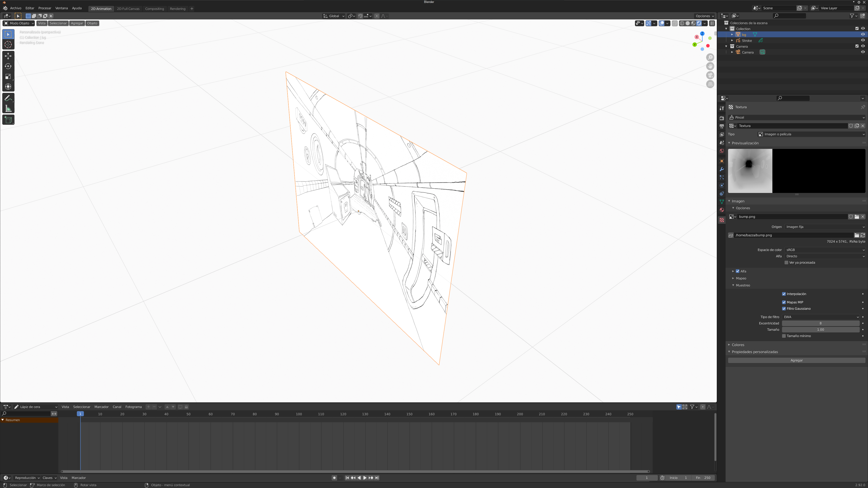
Task: Open the Archivo menu
Action: coord(16,8)
